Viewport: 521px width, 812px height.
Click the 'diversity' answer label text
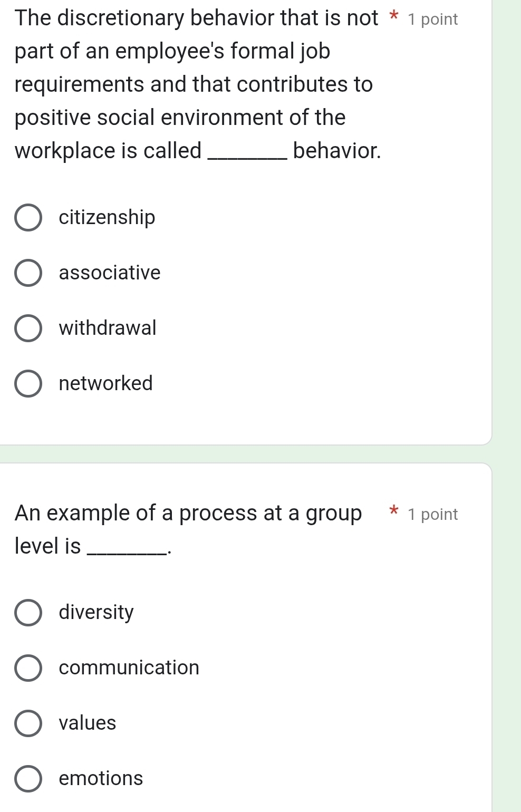point(97,612)
